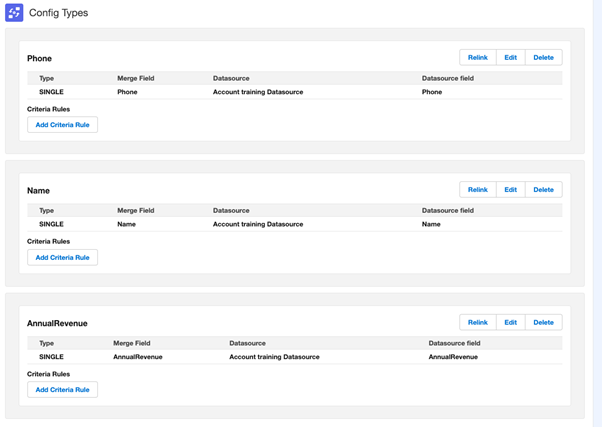This screenshot has width=602, height=427.
Task: Relink the Name config type
Action: (477, 190)
